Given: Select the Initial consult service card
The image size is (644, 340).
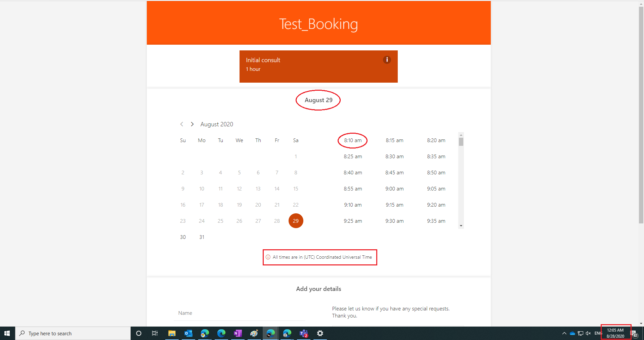Looking at the screenshot, I should pos(318,67).
